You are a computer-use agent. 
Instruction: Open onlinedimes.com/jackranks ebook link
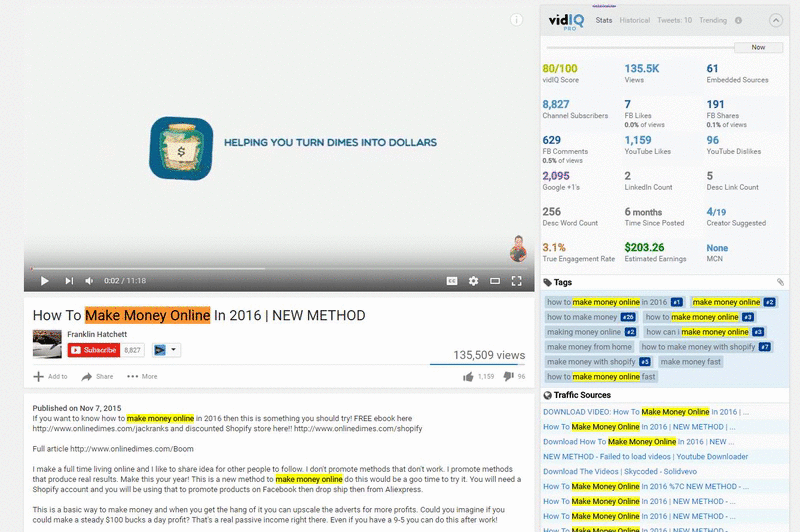point(101,428)
